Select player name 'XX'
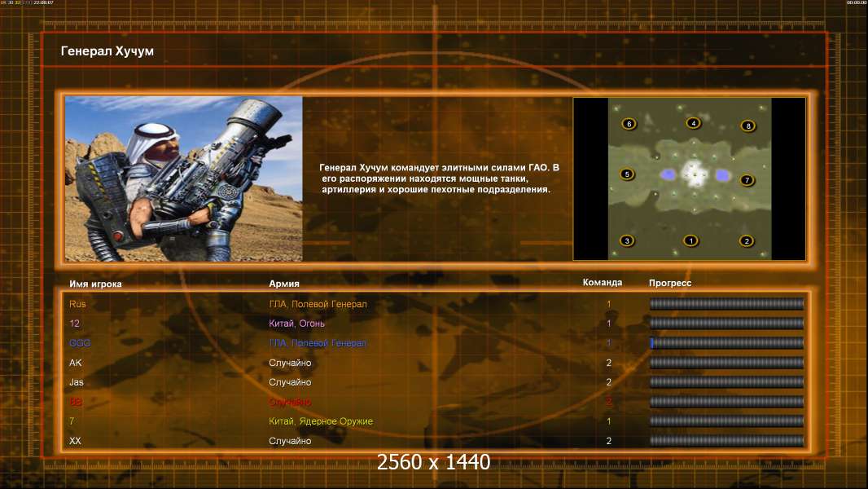The image size is (868, 489). coord(75,441)
